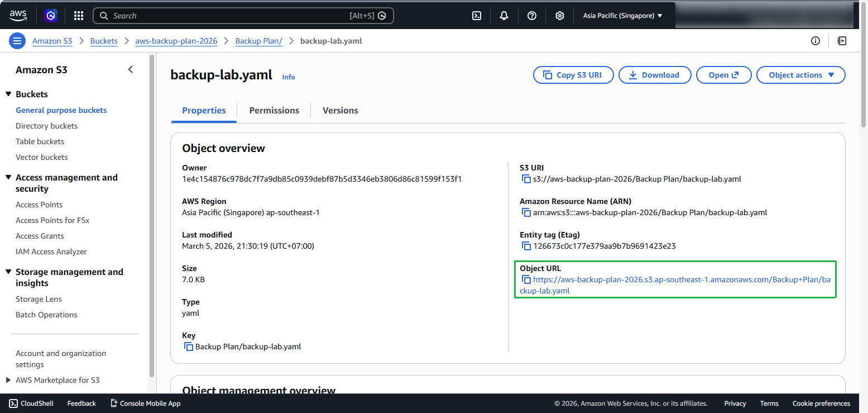Collapse the Amazon S3 side navigation
The image size is (868, 413).
(131, 70)
